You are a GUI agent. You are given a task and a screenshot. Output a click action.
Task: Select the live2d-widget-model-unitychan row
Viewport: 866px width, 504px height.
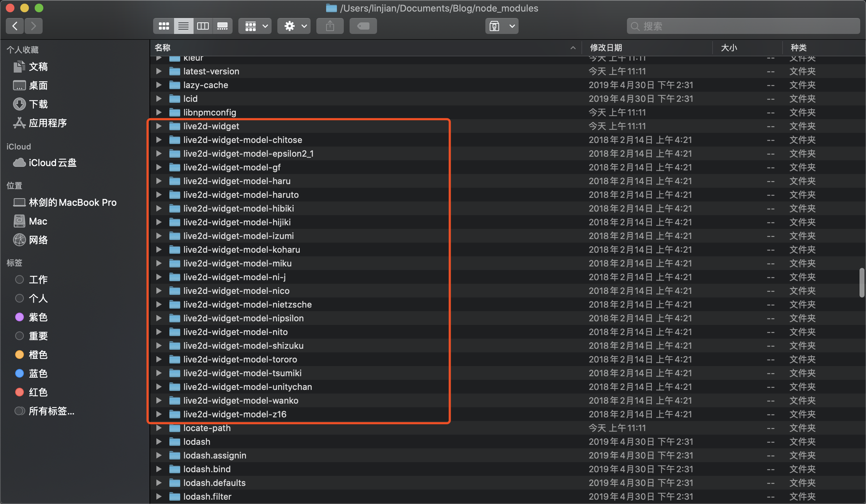pos(508,387)
